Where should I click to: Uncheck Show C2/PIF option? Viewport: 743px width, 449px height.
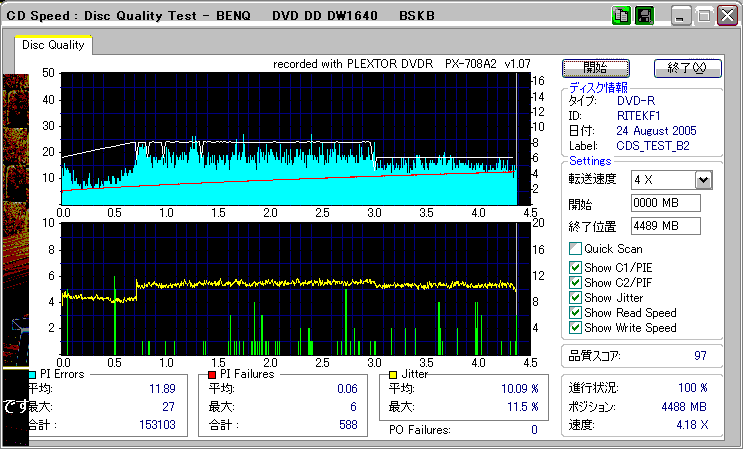[575, 282]
